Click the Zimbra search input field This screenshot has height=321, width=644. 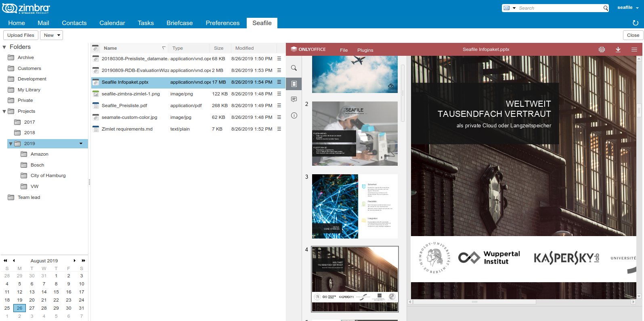[560, 8]
